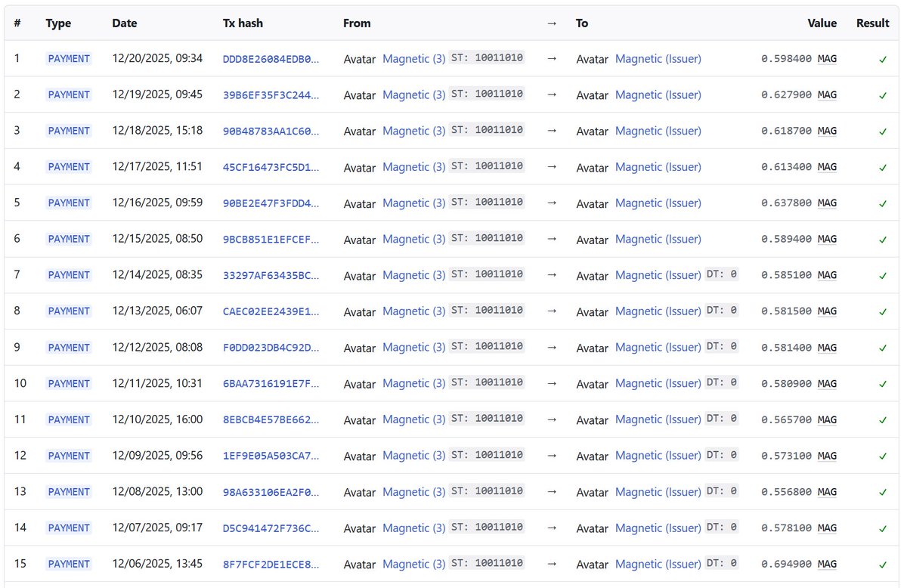The width and height of the screenshot is (907, 588).
Task: Click the Result column header
Action: click(x=873, y=23)
